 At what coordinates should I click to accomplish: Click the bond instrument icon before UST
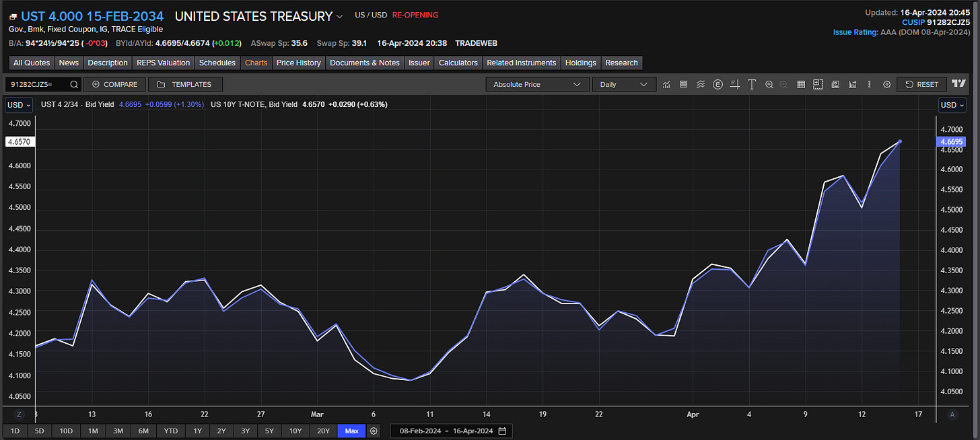click(x=13, y=16)
